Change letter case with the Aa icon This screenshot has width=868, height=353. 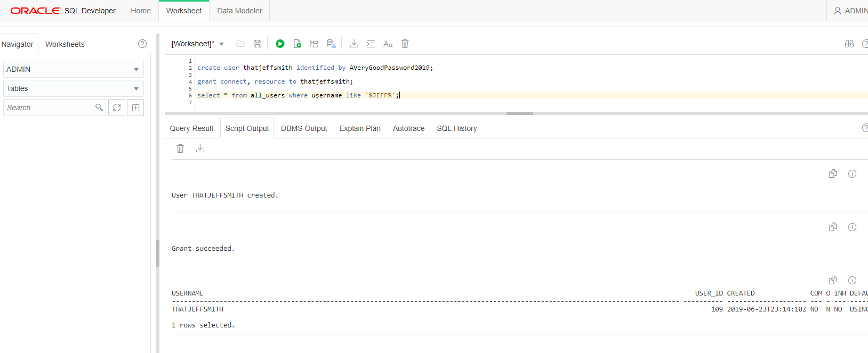388,44
